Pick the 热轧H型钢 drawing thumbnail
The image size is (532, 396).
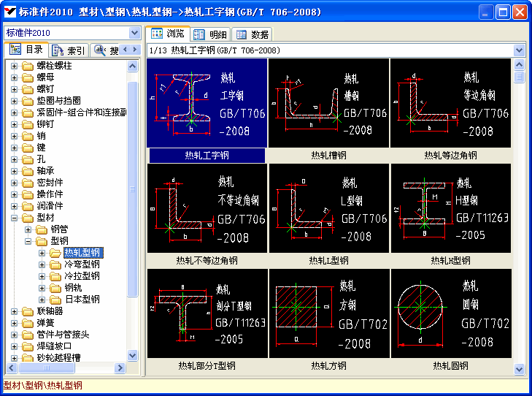450,207
